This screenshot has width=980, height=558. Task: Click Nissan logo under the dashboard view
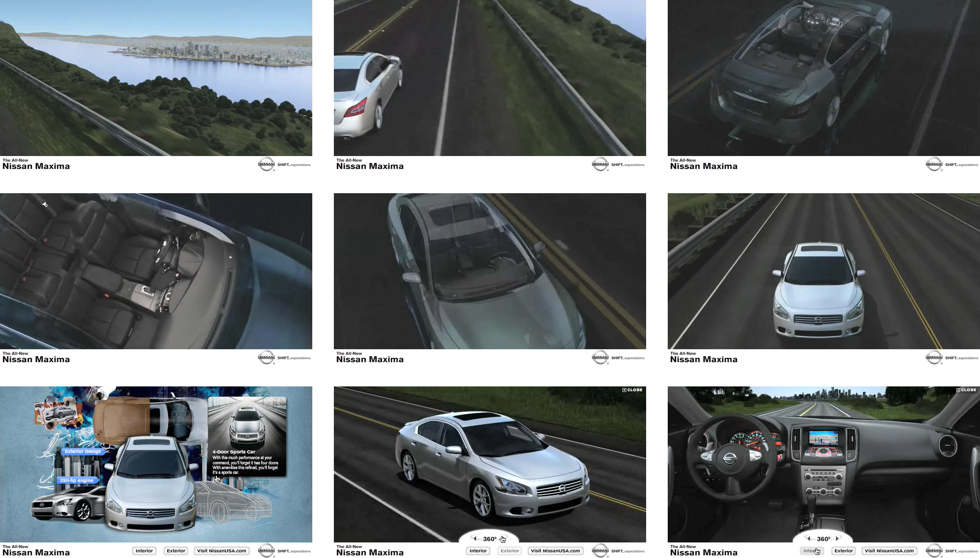coord(934,551)
